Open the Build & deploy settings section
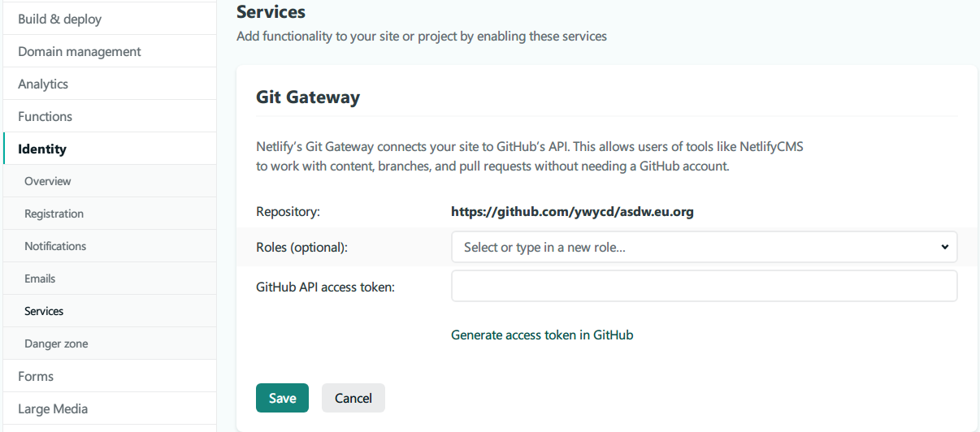This screenshot has height=432, width=980. (x=60, y=19)
